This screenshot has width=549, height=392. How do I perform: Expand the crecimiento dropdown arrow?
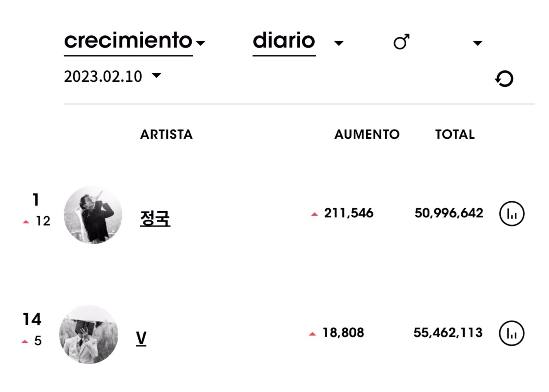coord(201,43)
